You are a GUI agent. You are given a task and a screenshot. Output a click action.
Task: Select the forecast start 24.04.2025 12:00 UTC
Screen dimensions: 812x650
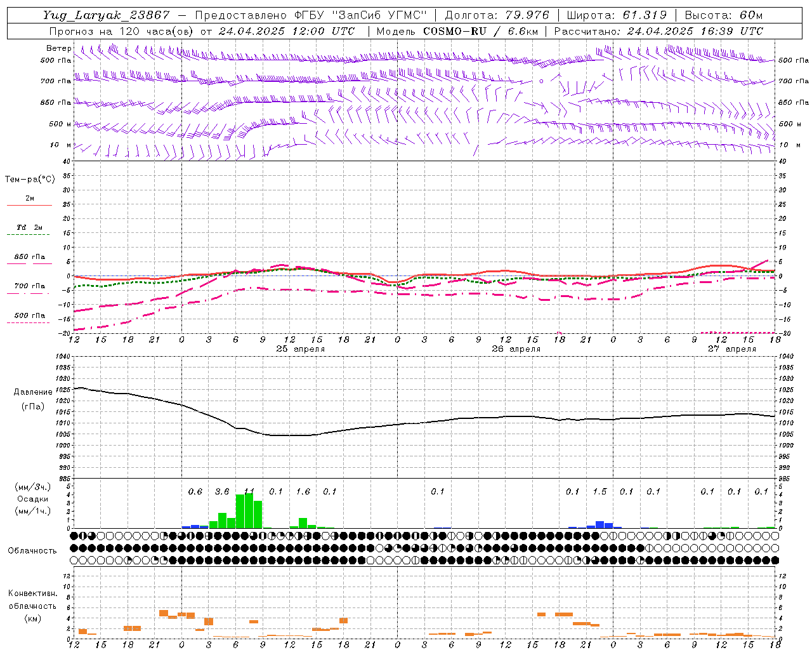click(286, 31)
